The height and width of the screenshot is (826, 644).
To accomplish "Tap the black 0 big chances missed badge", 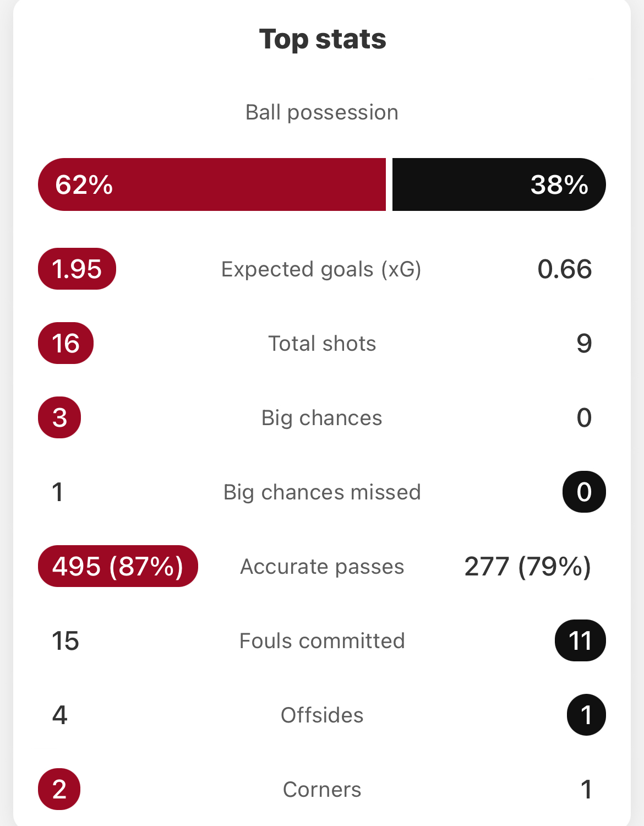I will pyautogui.click(x=584, y=492).
